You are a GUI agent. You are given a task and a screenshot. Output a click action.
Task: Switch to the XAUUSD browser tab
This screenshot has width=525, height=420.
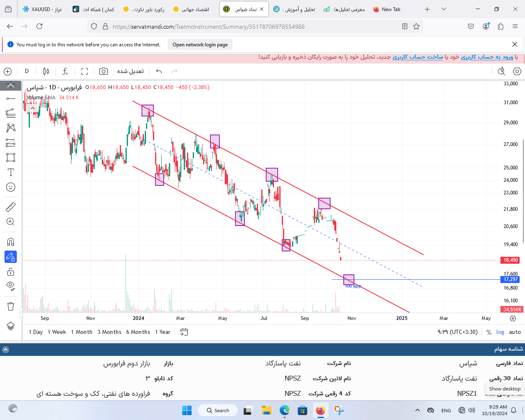click(42, 9)
